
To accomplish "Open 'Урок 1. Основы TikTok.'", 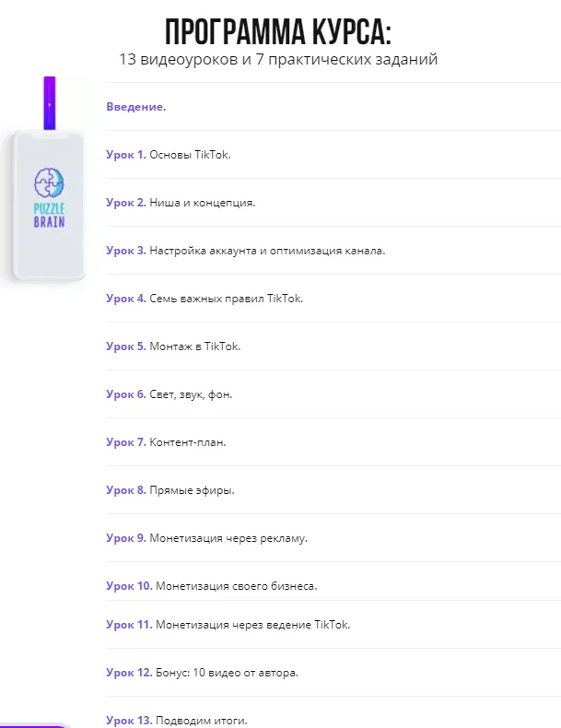I will (169, 155).
